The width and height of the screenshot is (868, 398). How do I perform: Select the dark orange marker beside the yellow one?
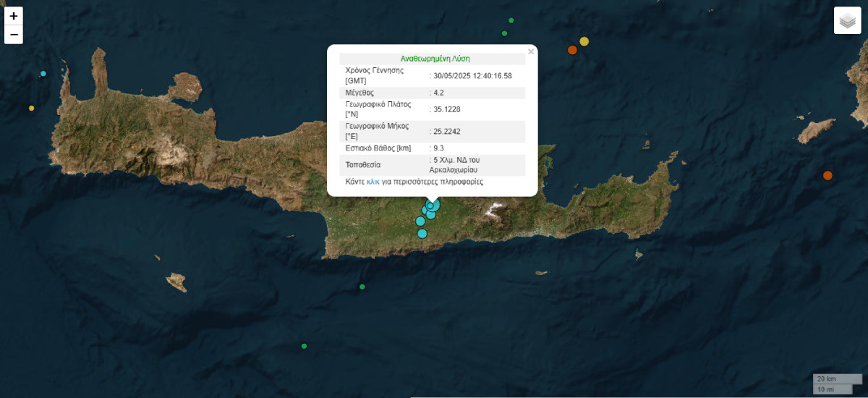572,50
